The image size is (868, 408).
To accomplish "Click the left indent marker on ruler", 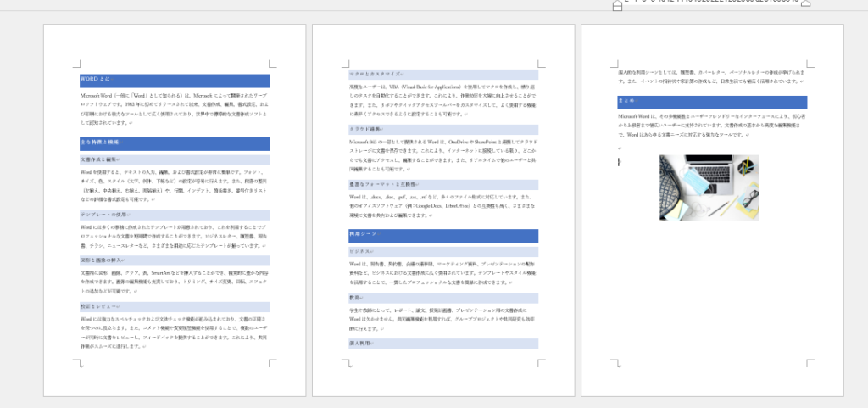I will pyautogui.click(x=617, y=5).
